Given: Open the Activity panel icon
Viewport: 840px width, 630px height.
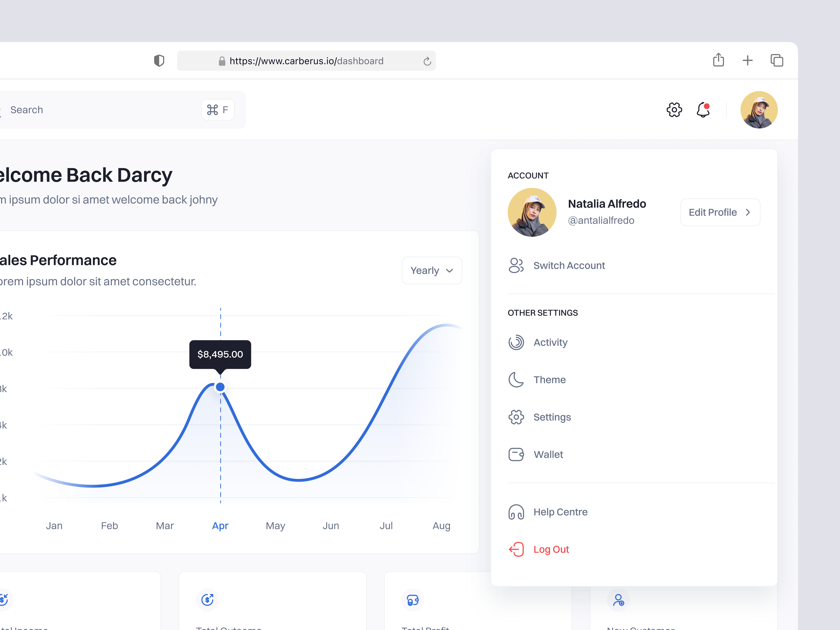Looking at the screenshot, I should click(516, 342).
